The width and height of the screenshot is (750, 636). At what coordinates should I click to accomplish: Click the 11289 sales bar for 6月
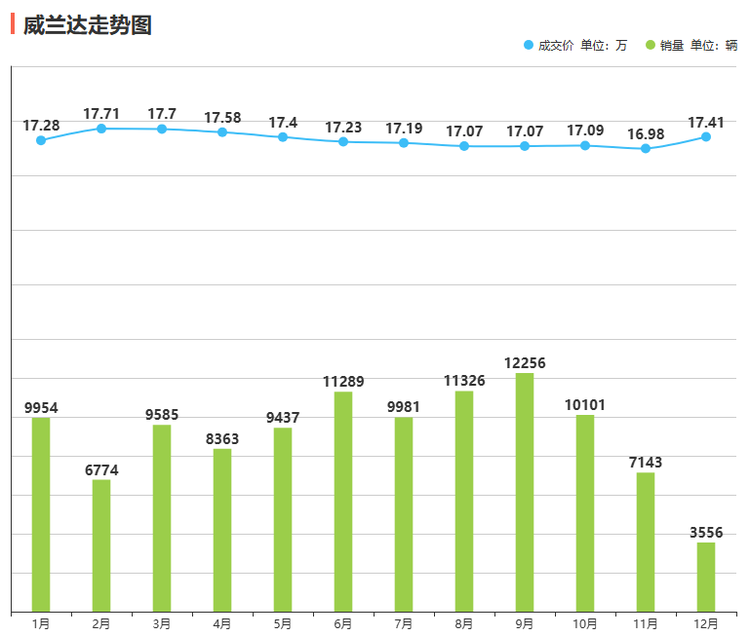(x=343, y=500)
